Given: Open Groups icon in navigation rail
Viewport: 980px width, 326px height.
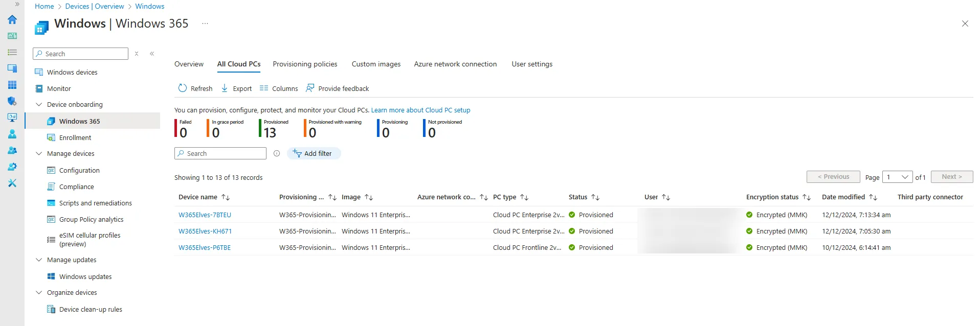Looking at the screenshot, I should 12,150.
